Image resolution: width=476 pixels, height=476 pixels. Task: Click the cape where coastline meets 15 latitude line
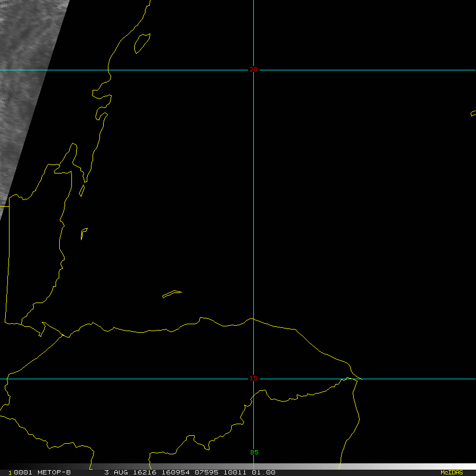(348, 378)
